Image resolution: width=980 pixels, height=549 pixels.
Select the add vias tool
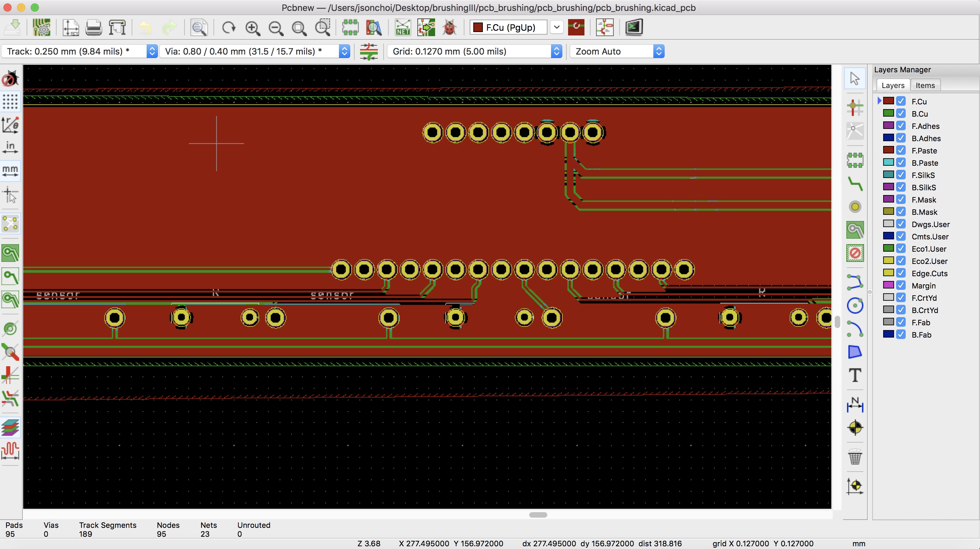pyautogui.click(x=855, y=207)
